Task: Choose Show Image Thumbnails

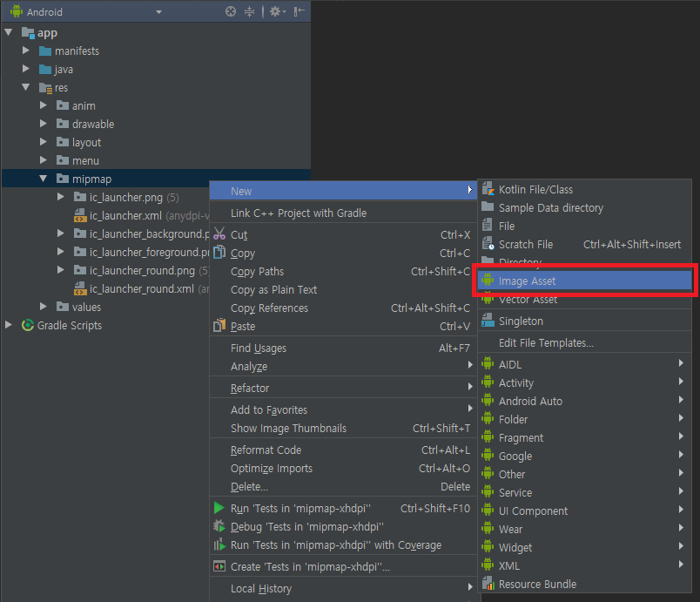Action: (343, 429)
